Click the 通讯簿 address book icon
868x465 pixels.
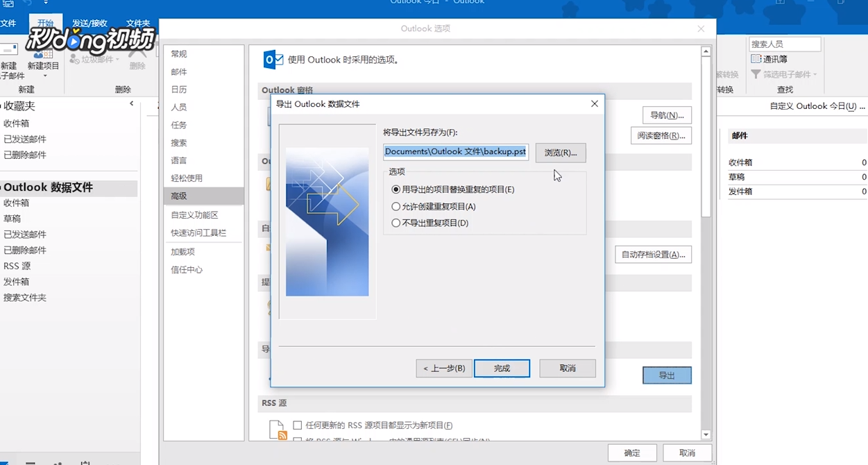[x=756, y=59]
